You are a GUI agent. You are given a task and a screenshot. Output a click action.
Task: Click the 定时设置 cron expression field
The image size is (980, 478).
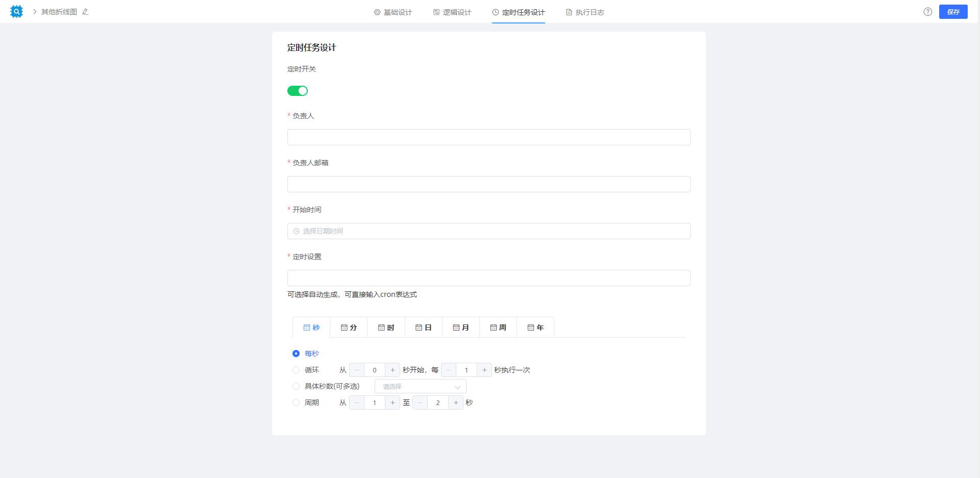tap(488, 278)
